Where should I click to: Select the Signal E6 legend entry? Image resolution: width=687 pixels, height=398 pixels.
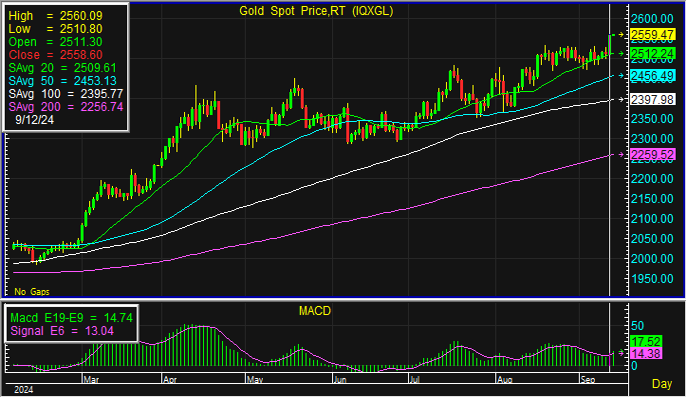[x=62, y=331]
